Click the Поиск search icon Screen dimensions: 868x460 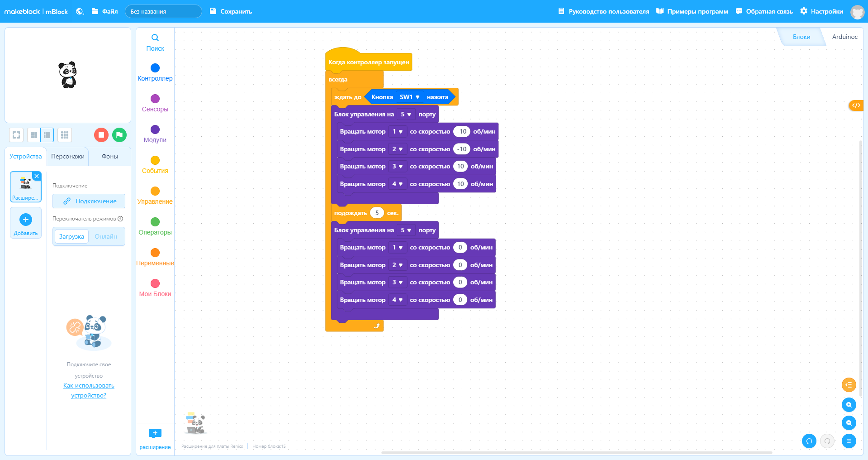click(x=155, y=42)
